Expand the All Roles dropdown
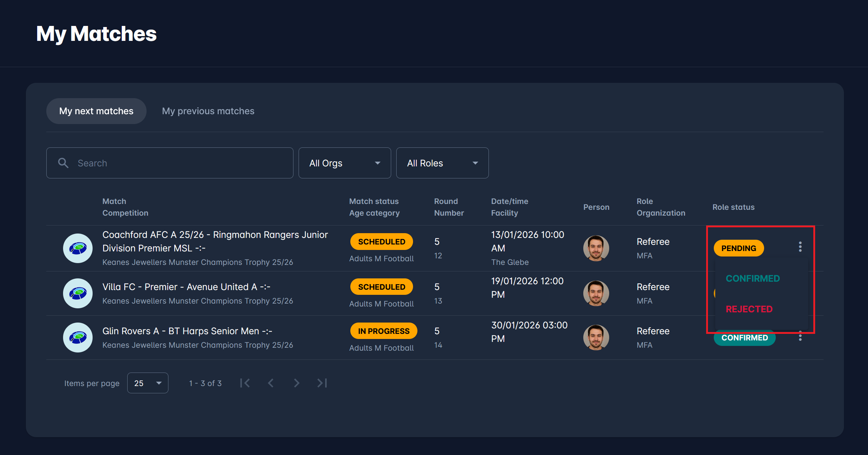 pyautogui.click(x=442, y=163)
